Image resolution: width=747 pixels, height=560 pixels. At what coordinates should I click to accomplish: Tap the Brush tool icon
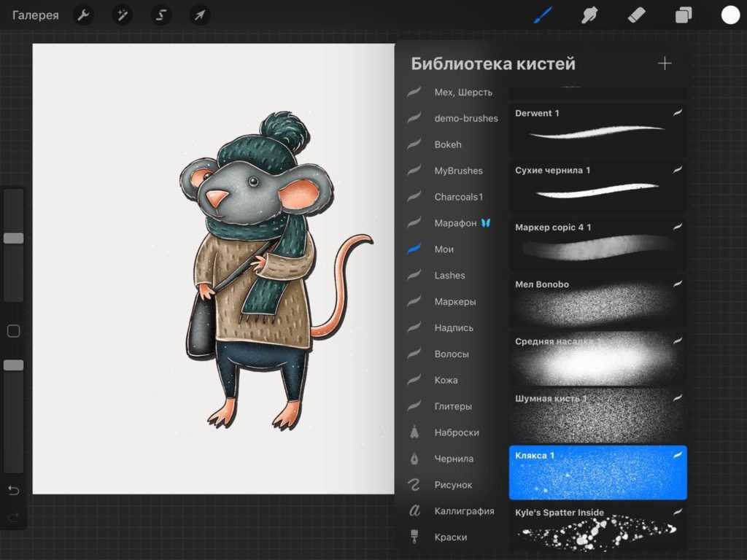543,15
